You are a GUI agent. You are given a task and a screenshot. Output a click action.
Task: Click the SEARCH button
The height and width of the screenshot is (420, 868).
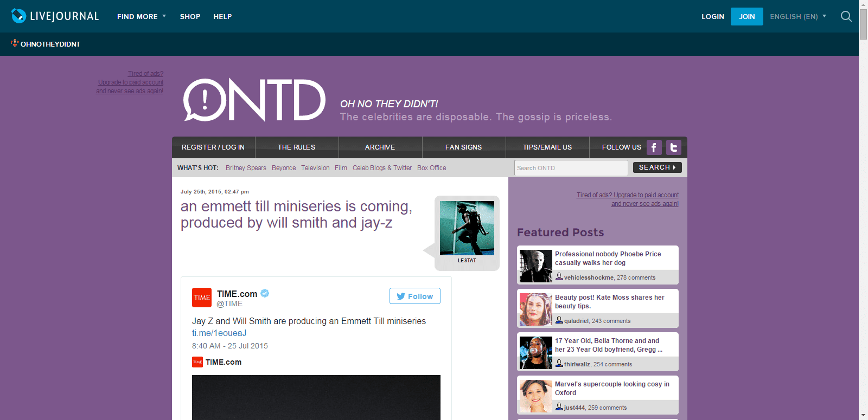(x=658, y=167)
